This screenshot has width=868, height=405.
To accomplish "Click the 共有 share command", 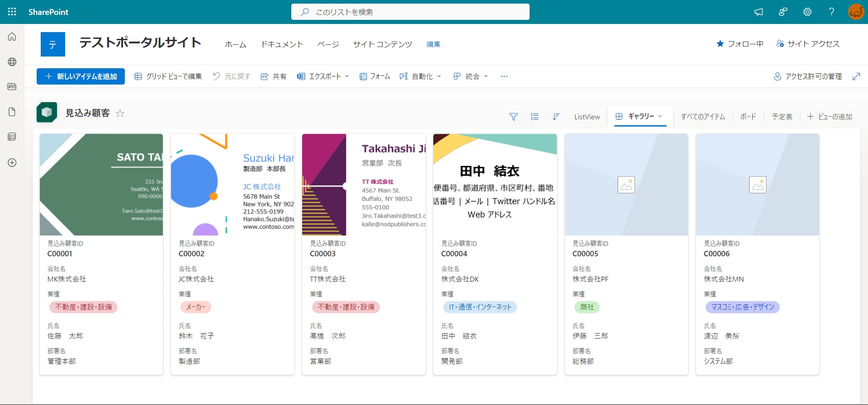I will 274,76.
